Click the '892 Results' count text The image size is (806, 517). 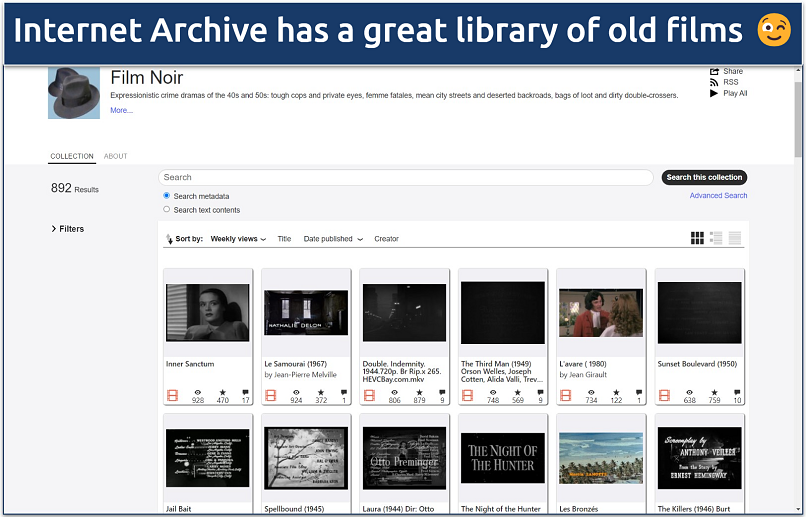pos(75,189)
